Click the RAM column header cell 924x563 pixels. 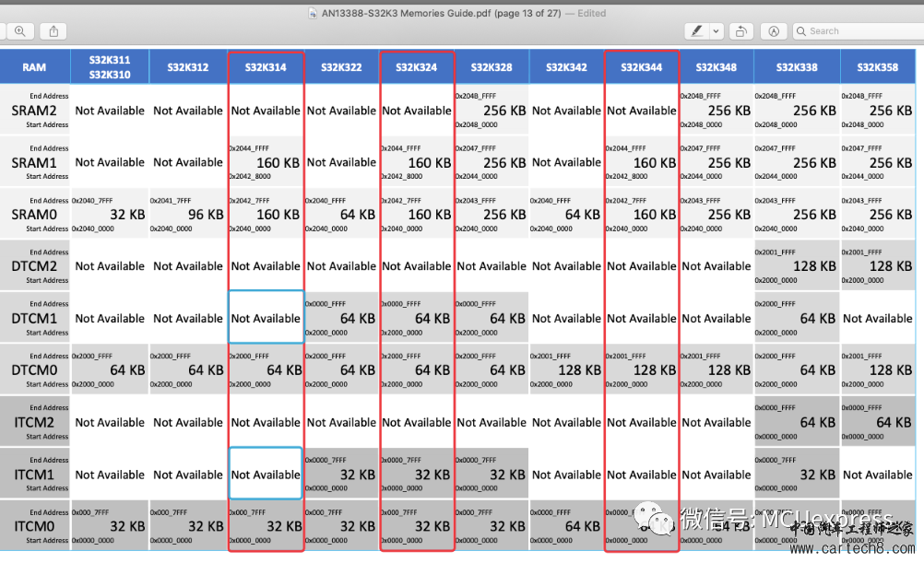[x=34, y=67]
